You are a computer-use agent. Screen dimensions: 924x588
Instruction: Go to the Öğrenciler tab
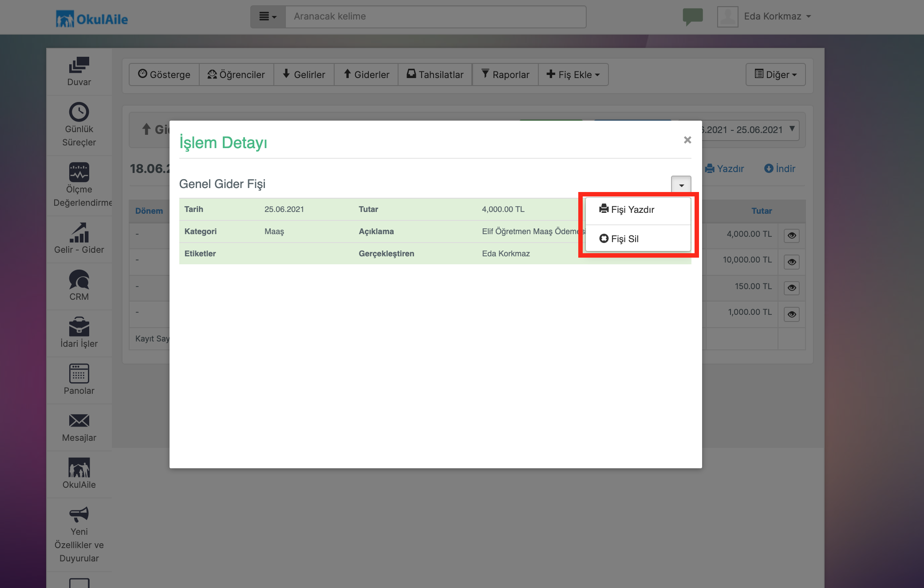pos(237,74)
